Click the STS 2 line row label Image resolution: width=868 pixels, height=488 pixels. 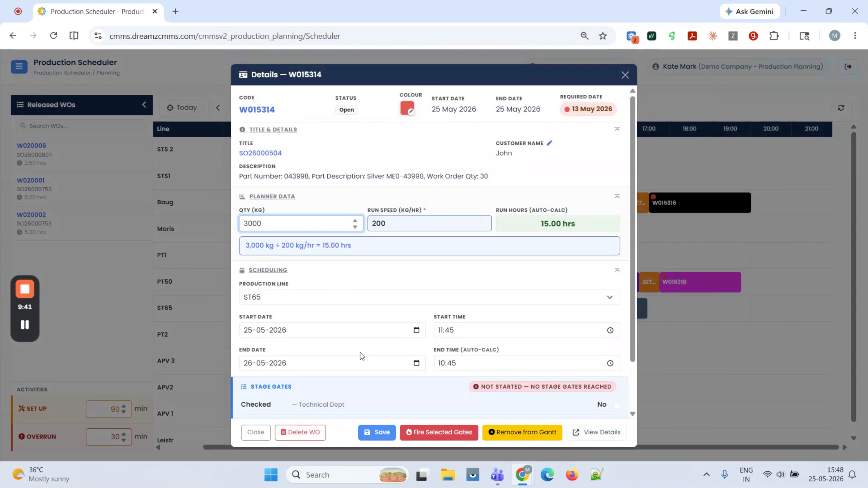point(165,149)
